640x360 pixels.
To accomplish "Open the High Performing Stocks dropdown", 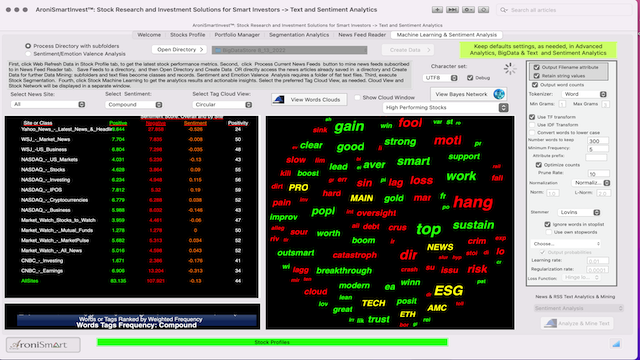I will point(445,107).
